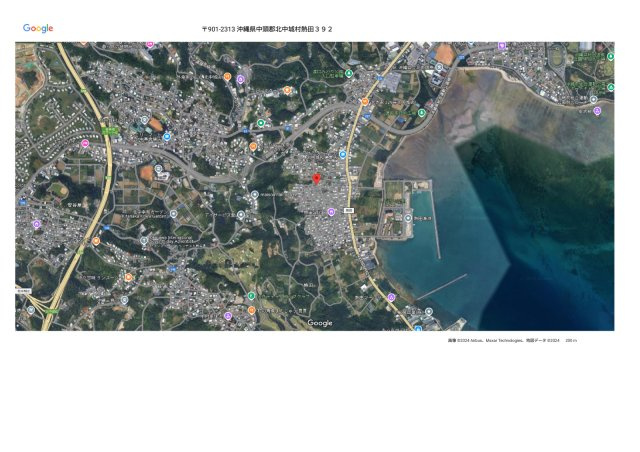The width and height of the screenshot is (640, 452).
Task: Click the green pin above the winding main road
Action: click(261, 123)
